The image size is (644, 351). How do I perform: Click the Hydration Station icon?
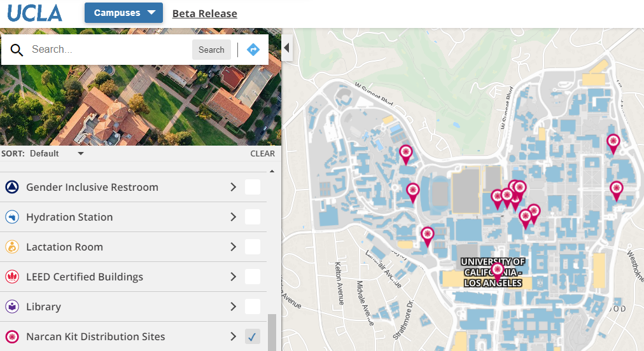(x=12, y=217)
